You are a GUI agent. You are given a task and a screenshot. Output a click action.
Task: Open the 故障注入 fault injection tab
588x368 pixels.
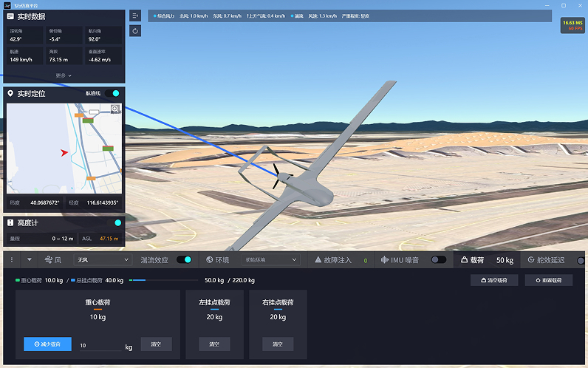click(x=333, y=259)
